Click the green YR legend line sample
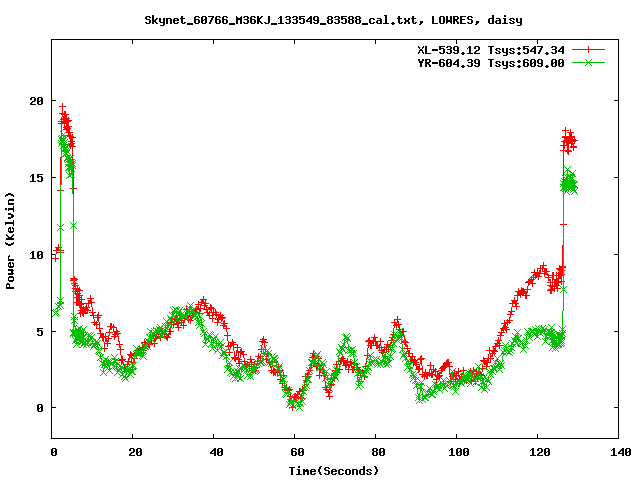This screenshot has width=640, height=480. tap(588, 62)
